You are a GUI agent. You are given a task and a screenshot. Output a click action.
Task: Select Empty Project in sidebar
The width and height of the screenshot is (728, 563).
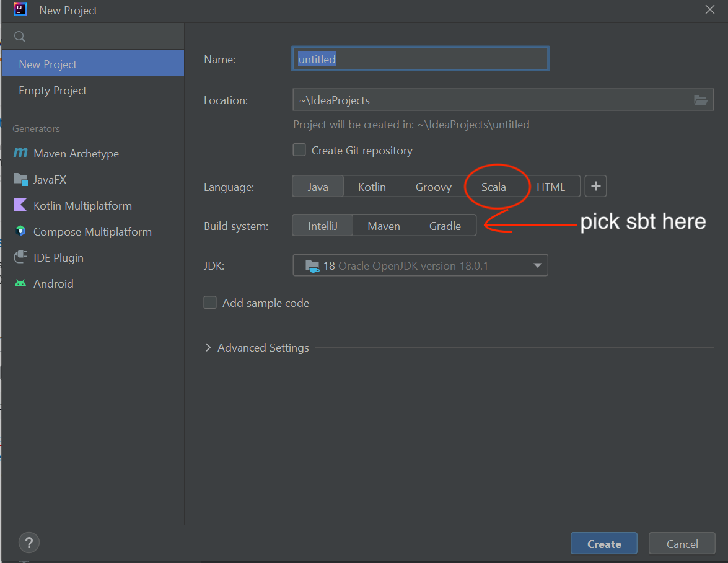tap(93, 90)
